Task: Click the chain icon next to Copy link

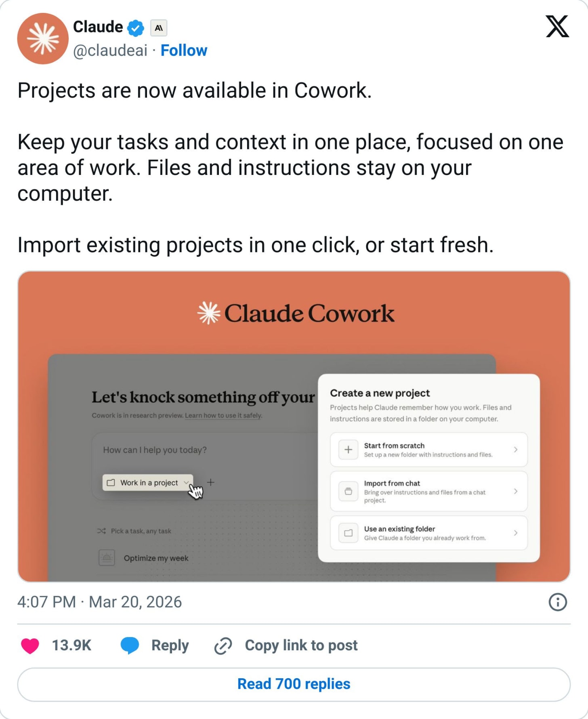Action: click(223, 645)
